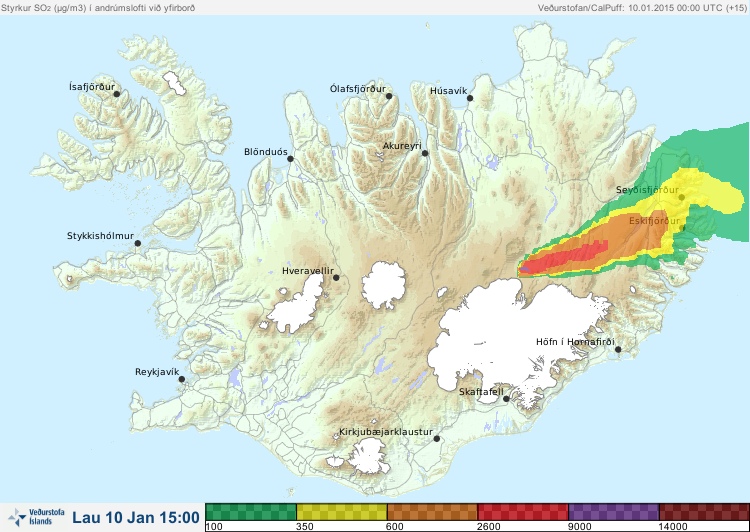Click the Kirkjubæjarklaustur marker dot

tap(436, 439)
